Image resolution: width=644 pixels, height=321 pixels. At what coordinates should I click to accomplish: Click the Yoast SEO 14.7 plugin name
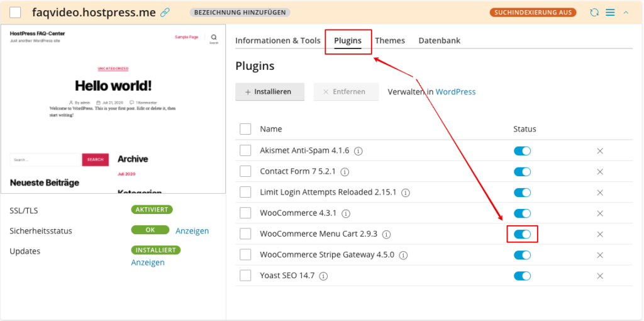287,276
